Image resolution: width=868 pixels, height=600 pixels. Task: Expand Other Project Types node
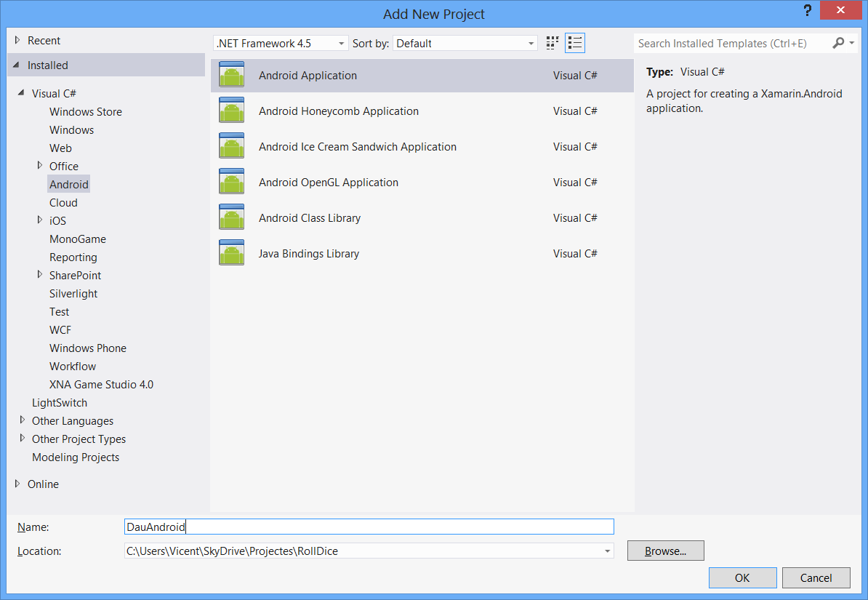tap(22, 439)
